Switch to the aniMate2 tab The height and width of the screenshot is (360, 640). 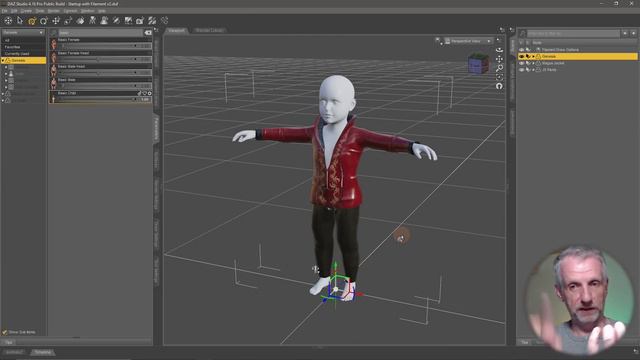coord(14,352)
